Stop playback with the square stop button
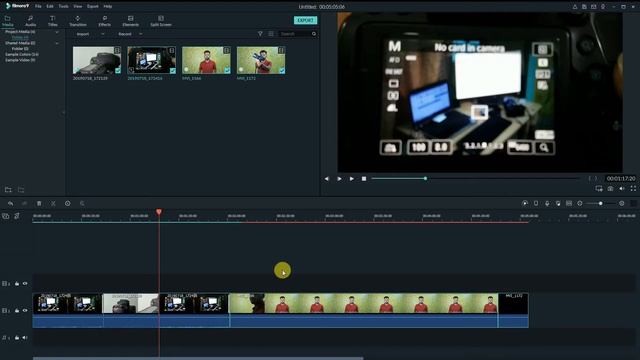The height and width of the screenshot is (360, 640). click(364, 179)
